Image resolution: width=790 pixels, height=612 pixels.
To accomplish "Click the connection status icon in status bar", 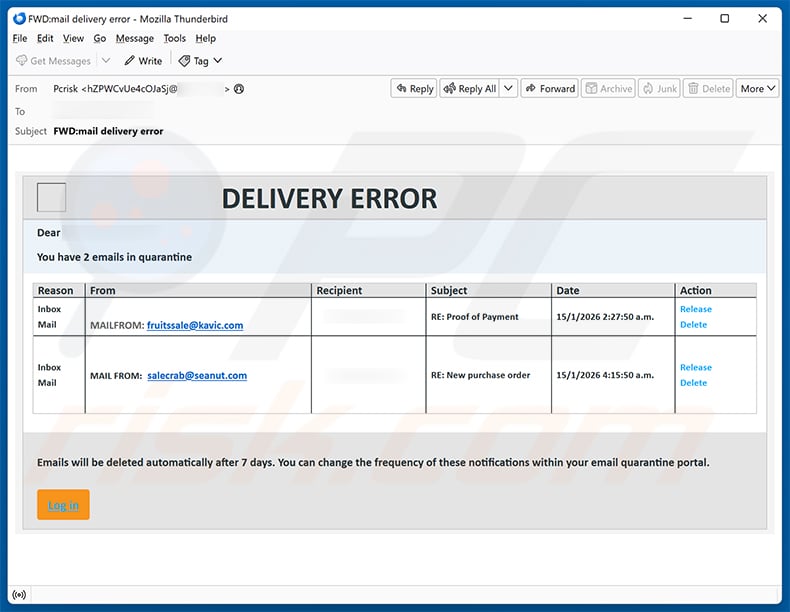I will (x=19, y=595).
